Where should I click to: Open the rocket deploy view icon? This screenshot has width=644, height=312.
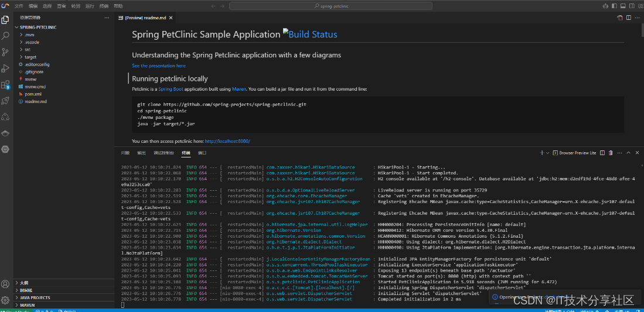pos(5,101)
